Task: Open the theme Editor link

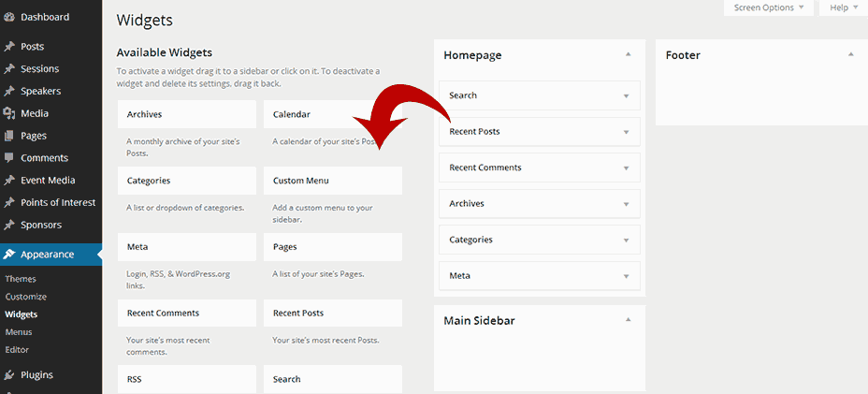Action: 17,350
